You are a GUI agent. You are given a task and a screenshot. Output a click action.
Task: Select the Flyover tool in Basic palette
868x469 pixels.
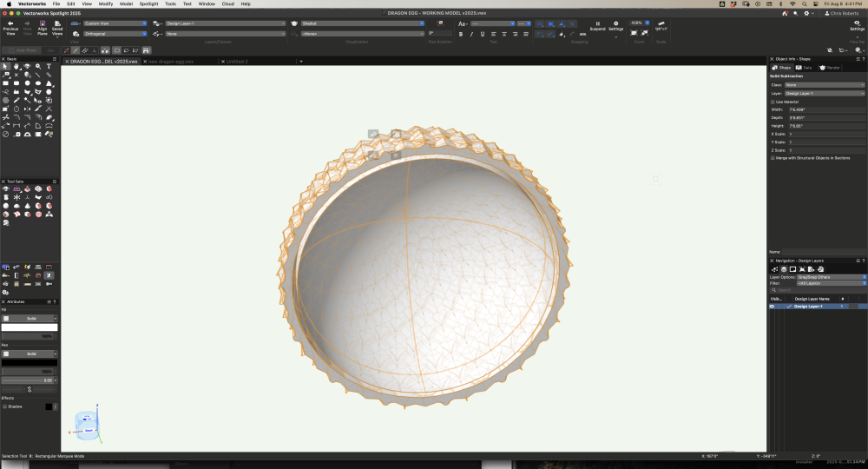point(27,67)
